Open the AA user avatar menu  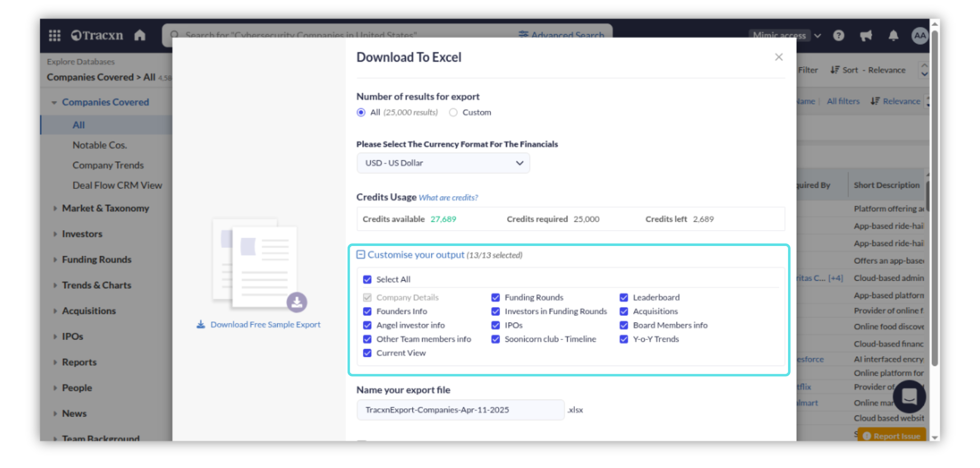click(920, 35)
